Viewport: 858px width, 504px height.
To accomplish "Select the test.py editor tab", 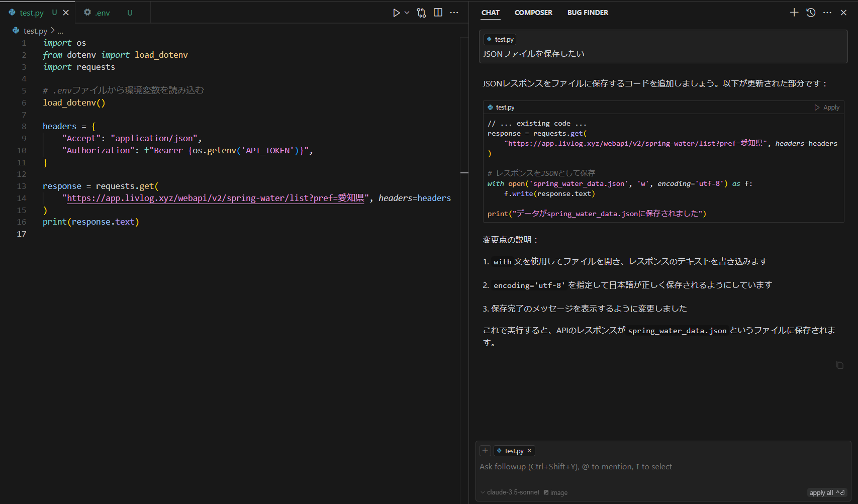I will click(x=38, y=13).
